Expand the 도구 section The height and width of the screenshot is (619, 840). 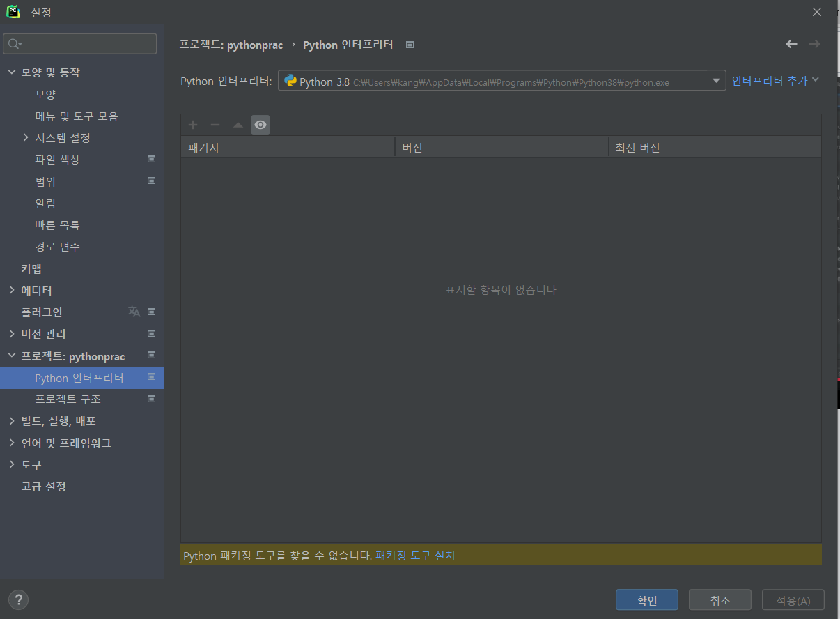pyautogui.click(x=12, y=464)
